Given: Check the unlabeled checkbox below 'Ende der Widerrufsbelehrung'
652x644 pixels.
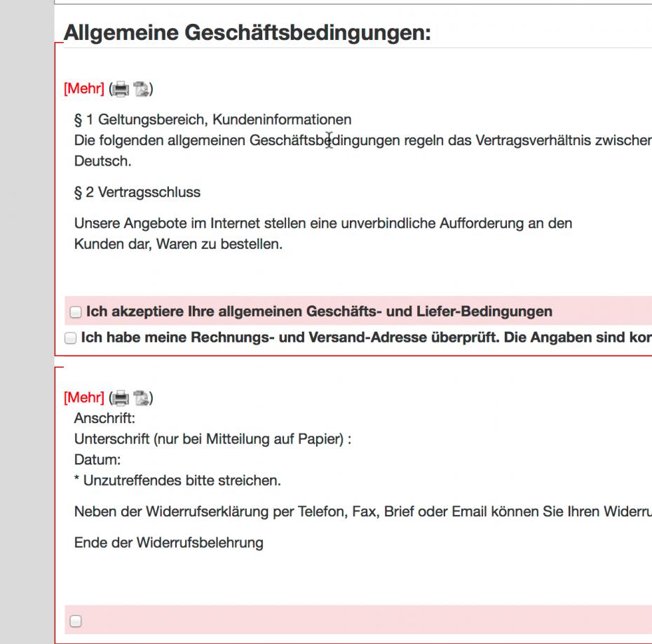Looking at the screenshot, I should point(76,621).
